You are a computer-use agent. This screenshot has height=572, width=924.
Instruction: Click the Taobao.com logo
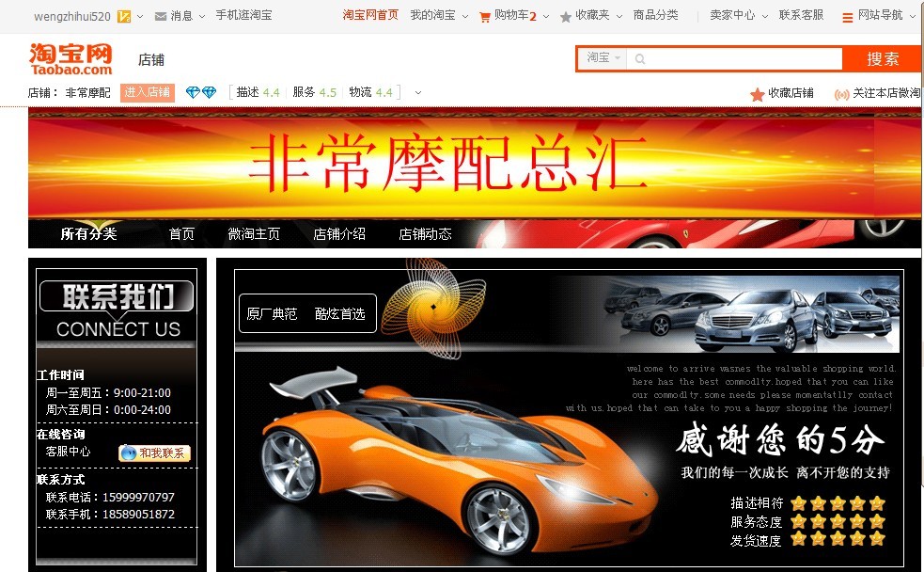click(x=70, y=59)
